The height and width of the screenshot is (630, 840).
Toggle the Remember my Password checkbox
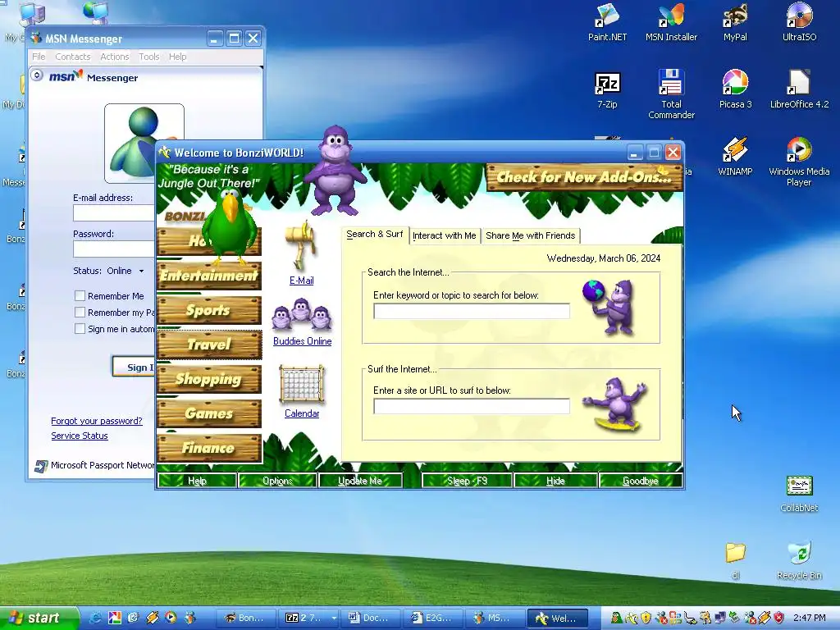coord(80,313)
